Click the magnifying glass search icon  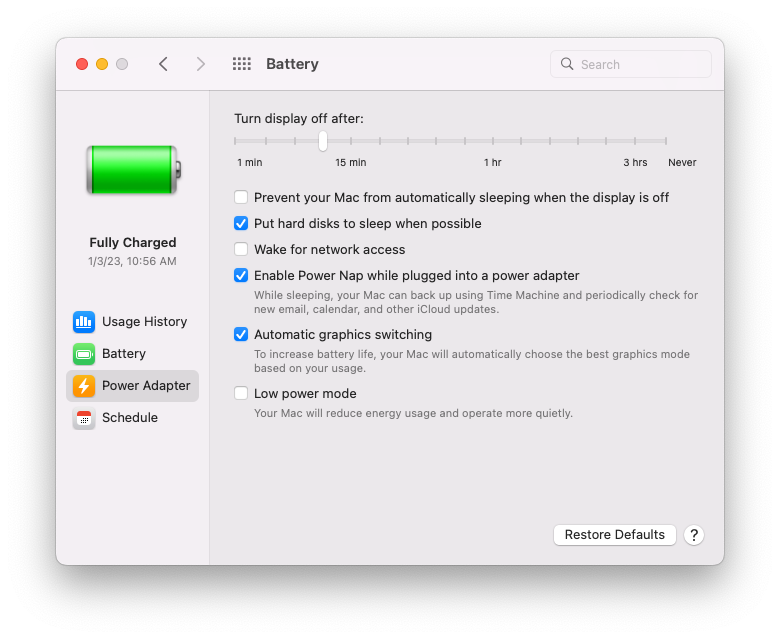pyautogui.click(x=567, y=64)
